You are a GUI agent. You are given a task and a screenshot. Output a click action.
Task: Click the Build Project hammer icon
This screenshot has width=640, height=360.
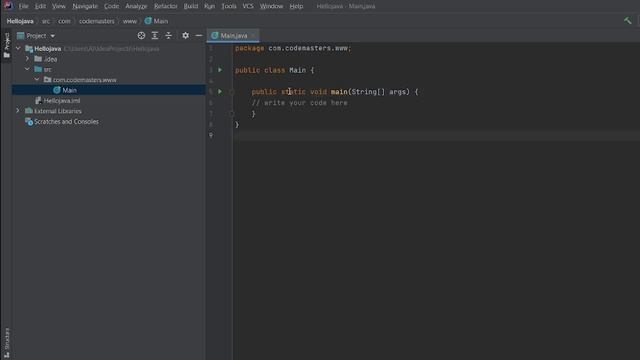[x=628, y=21]
